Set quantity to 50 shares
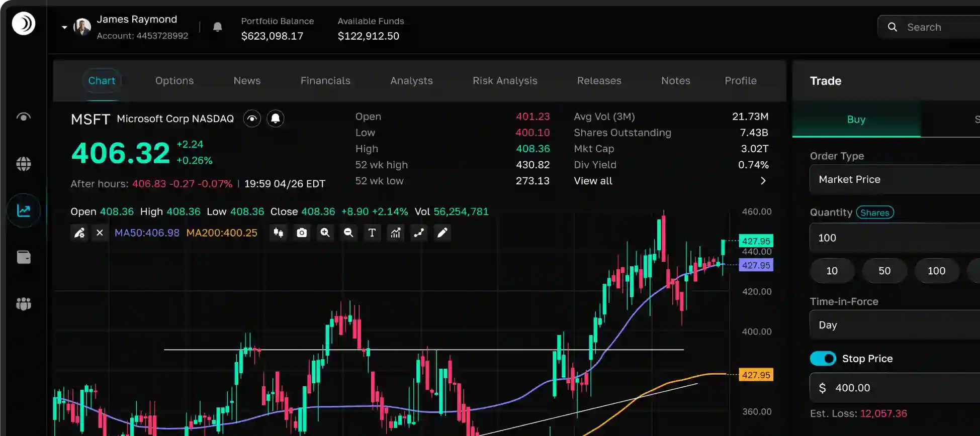The width and height of the screenshot is (980, 436). point(884,271)
